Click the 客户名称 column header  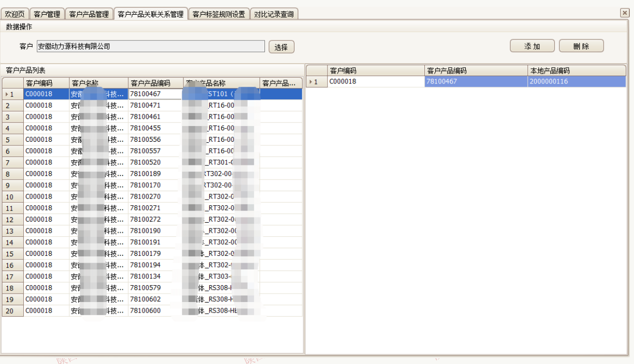point(98,83)
